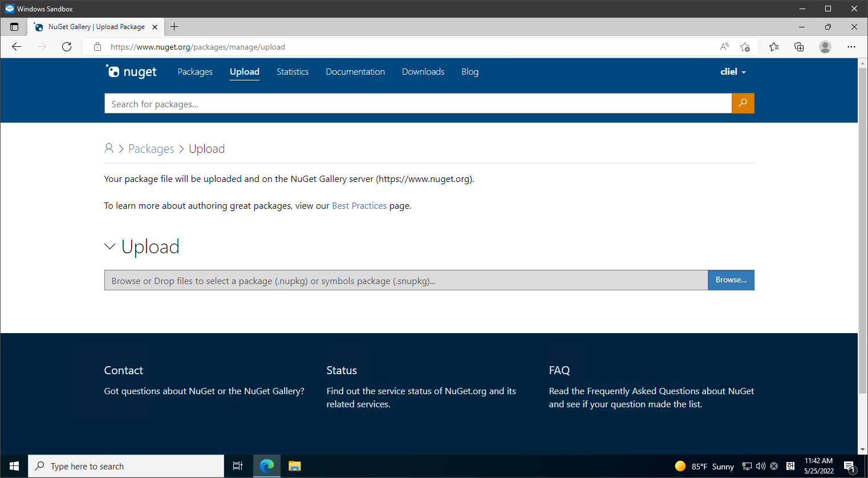Open a new browser tab

point(174,27)
